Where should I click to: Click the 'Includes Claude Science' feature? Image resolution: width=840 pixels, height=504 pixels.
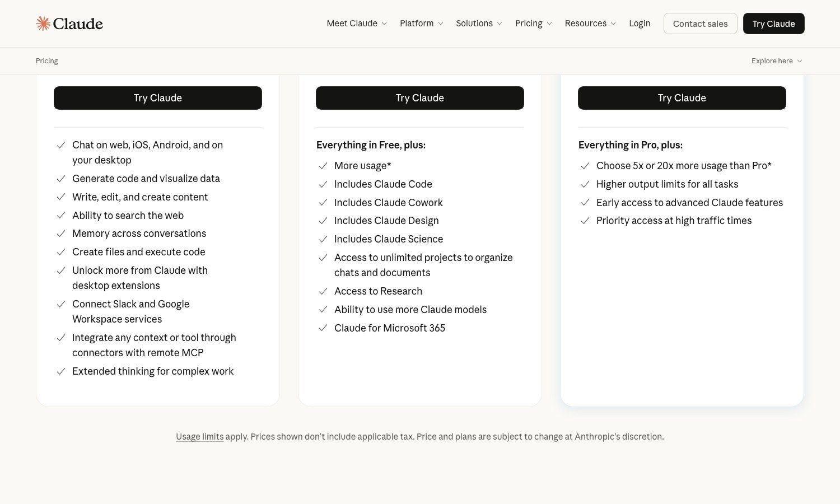click(389, 239)
